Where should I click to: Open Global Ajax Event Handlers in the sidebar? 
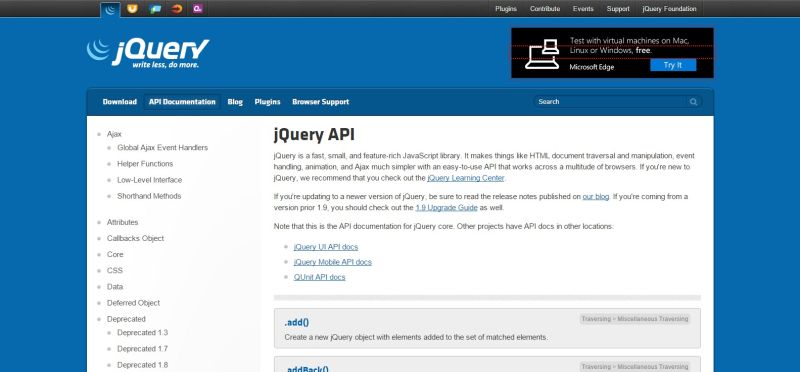tap(162, 147)
